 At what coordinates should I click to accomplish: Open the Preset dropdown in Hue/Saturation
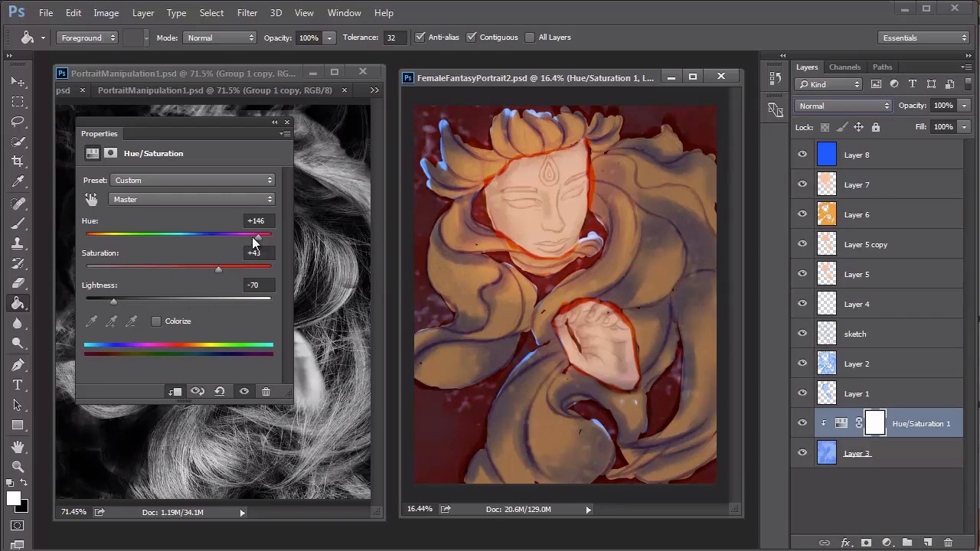(193, 181)
